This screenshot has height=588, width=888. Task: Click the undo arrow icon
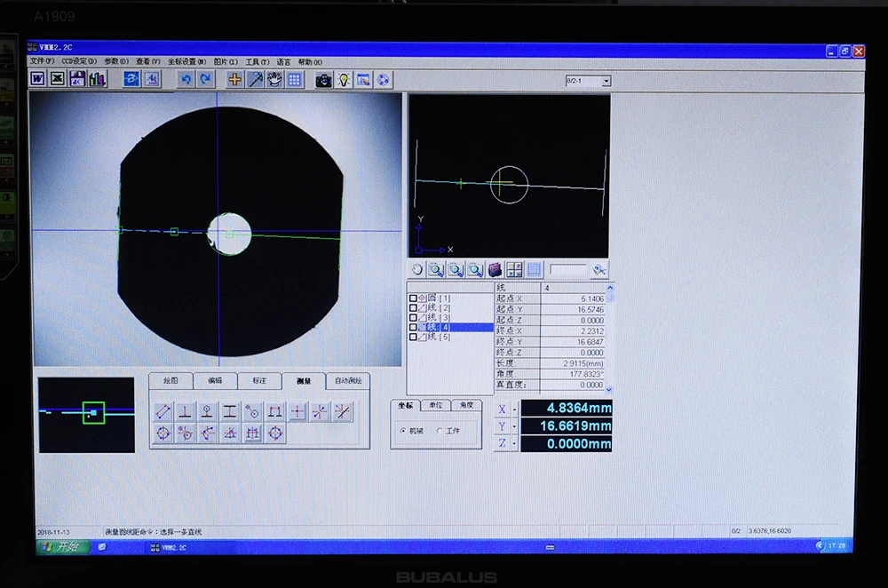tap(186, 79)
